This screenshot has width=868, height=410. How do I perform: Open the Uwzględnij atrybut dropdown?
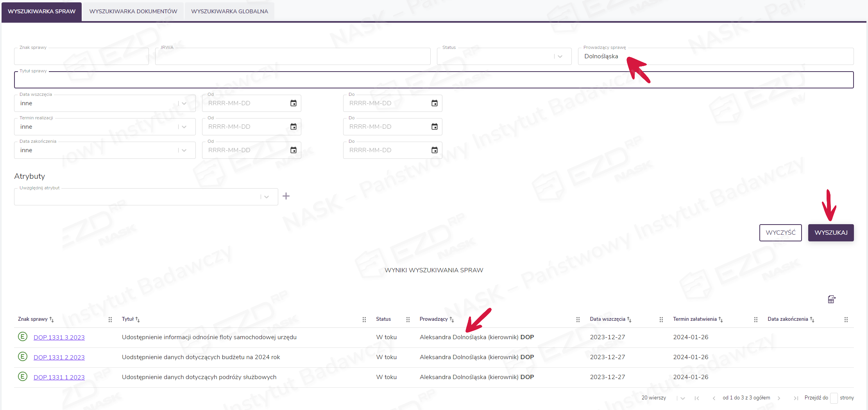266,197
